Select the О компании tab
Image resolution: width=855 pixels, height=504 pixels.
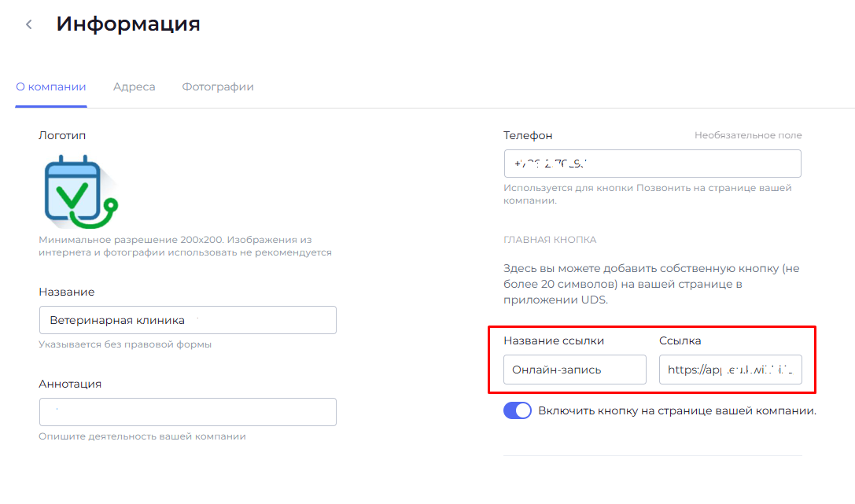(51, 86)
